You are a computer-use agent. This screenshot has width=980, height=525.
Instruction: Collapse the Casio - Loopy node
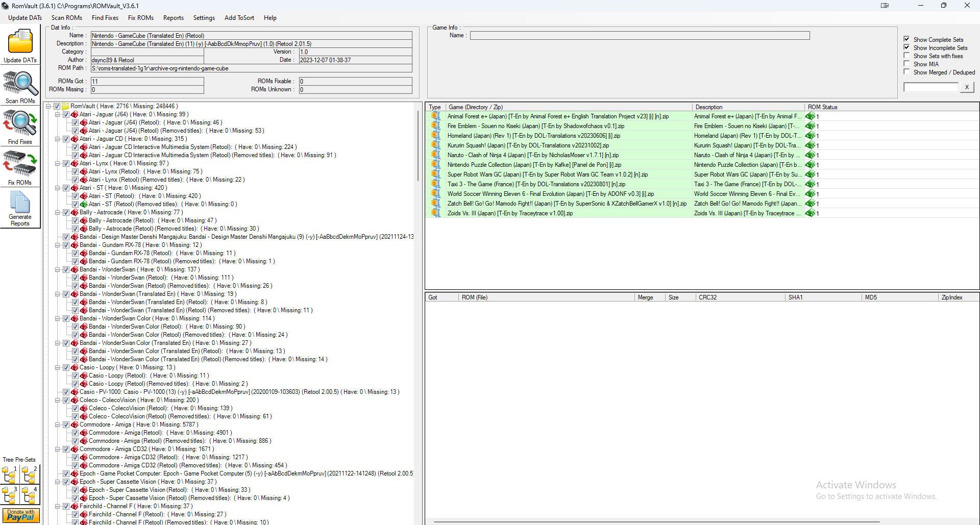tap(58, 367)
